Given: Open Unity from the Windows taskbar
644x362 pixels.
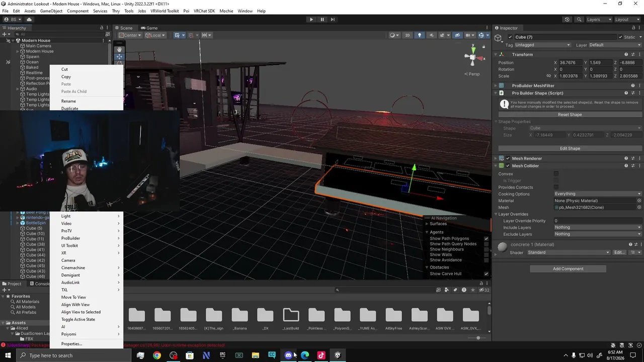Looking at the screenshot, I should pyautogui.click(x=338, y=355).
